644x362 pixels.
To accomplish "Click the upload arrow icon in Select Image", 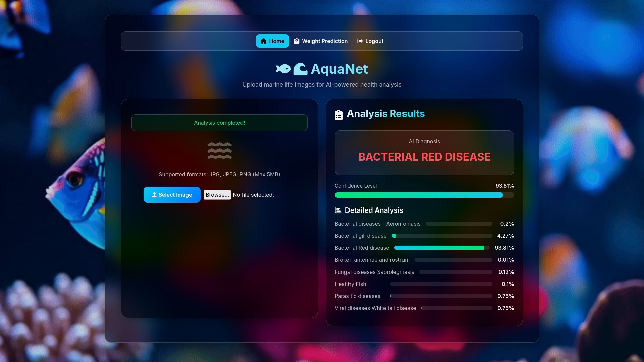I will [x=154, y=195].
